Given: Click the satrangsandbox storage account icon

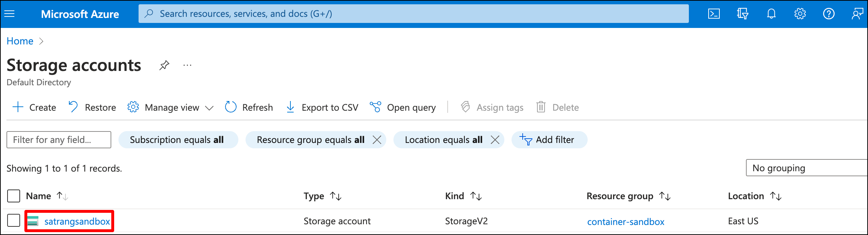Looking at the screenshot, I should pos(33,221).
